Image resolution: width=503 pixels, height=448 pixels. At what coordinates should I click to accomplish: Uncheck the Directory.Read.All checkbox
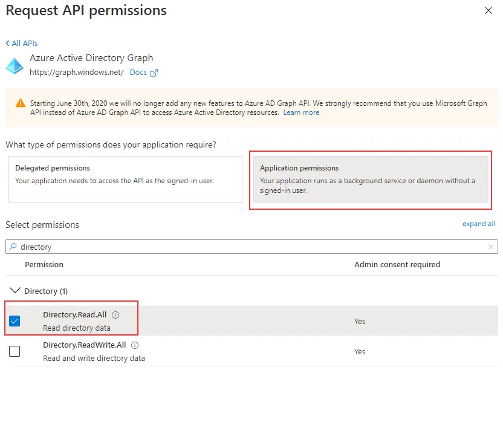point(15,321)
